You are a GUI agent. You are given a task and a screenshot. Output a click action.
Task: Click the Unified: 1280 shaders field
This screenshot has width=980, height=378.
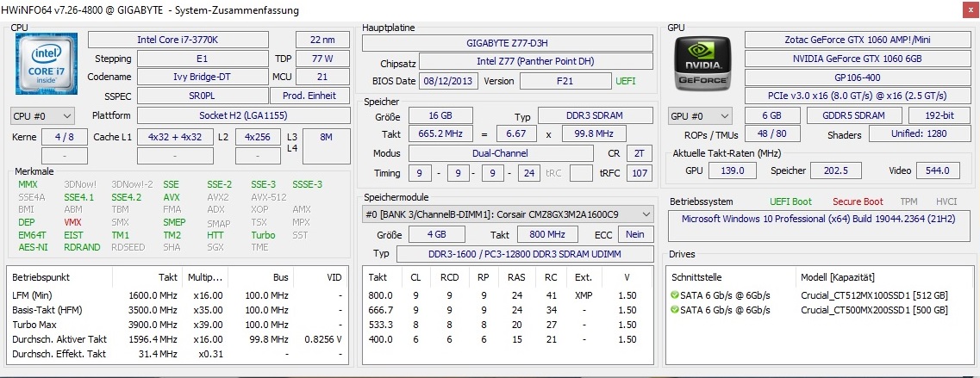click(920, 133)
